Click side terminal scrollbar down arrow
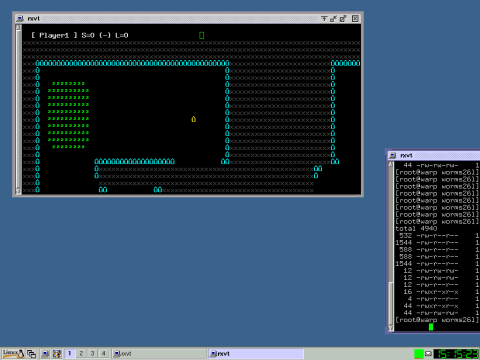480x360 pixels. [x=391, y=328]
